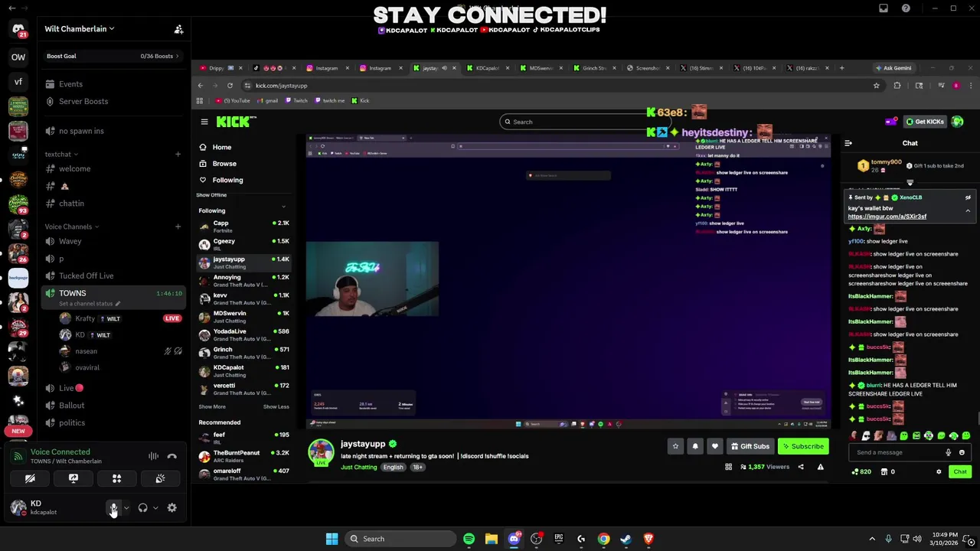Toggle the Kick sidebar hamburger menu
The image size is (980, 551).
(x=204, y=122)
